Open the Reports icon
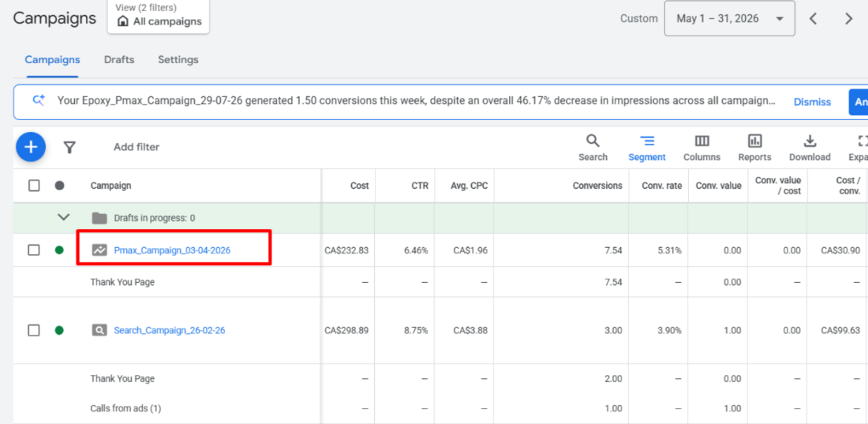Image resolution: width=868 pixels, height=424 pixels. pos(754,148)
